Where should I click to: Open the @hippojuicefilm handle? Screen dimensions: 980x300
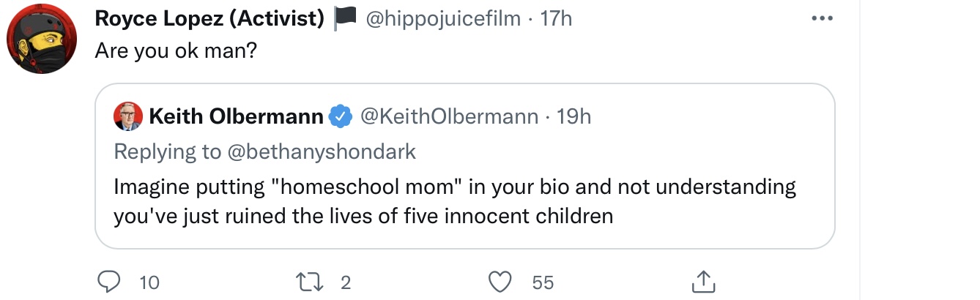442,20
